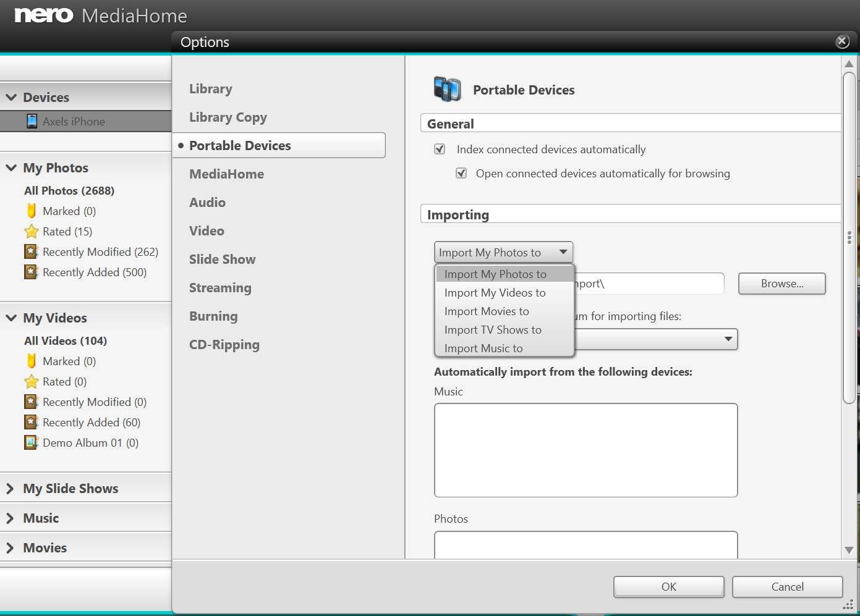Click the import path input field

(649, 284)
